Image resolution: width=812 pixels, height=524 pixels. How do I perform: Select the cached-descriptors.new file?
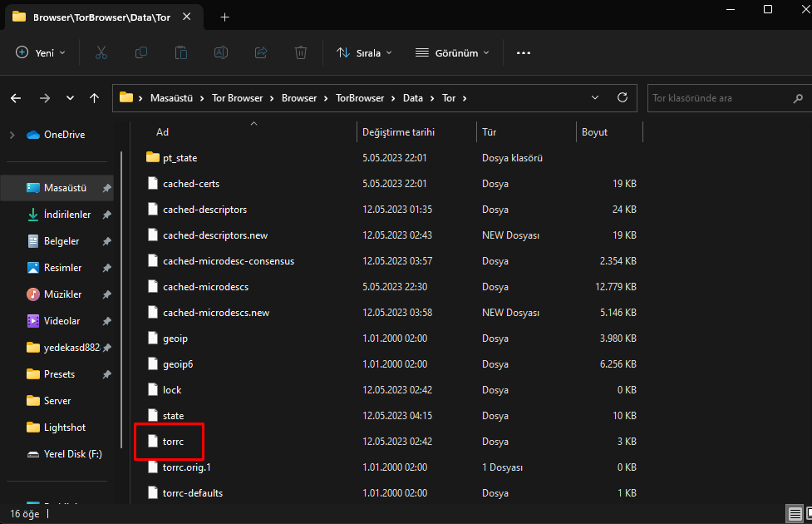click(215, 235)
